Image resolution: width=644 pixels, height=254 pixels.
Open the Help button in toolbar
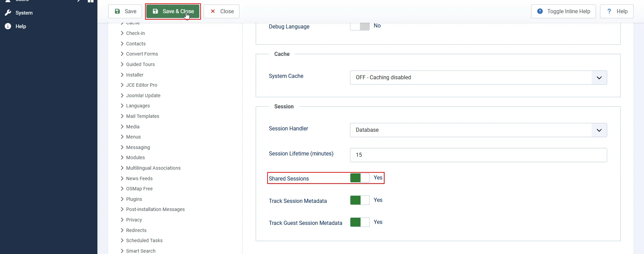616,12
